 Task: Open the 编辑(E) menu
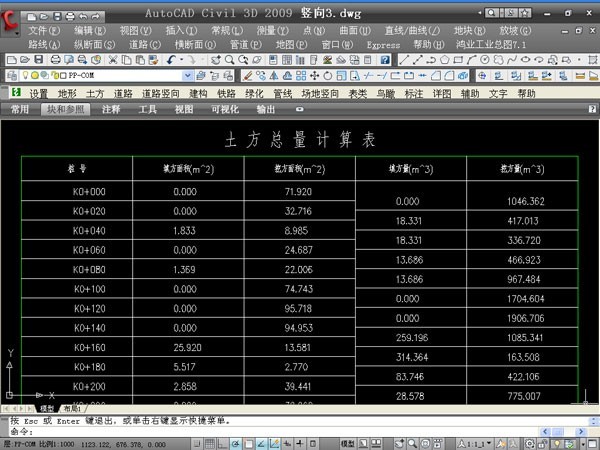[x=90, y=31]
